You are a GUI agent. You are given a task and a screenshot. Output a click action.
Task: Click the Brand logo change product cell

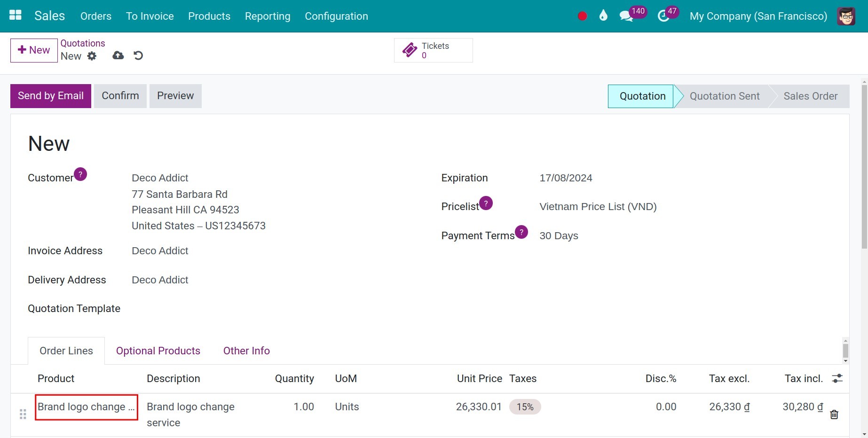pos(87,407)
